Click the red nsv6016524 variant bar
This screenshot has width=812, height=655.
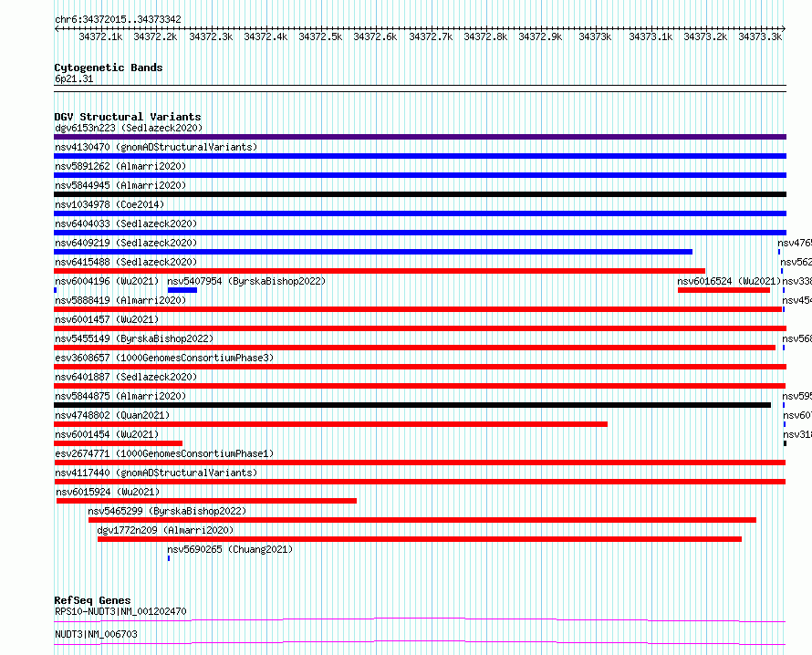tap(724, 290)
